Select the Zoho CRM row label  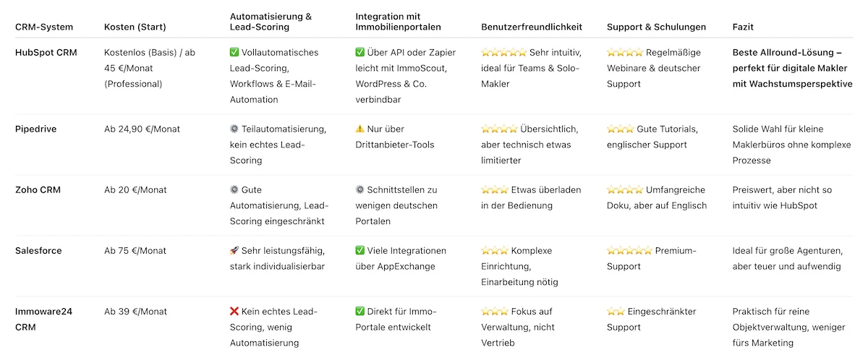point(38,190)
